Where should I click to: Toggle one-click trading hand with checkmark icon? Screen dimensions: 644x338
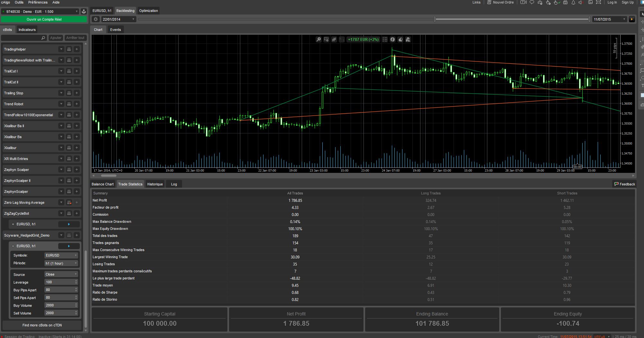point(557,2)
